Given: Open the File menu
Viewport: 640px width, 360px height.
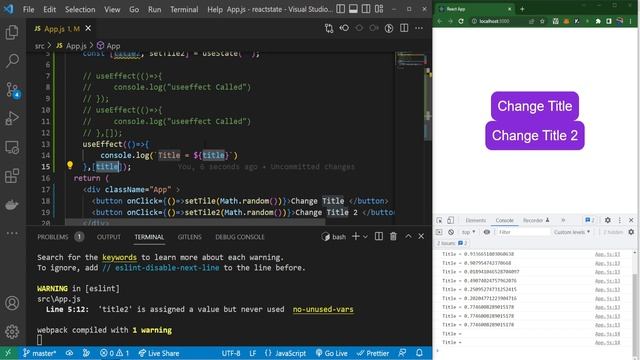Looking at the screenshot, I should 29,9.
